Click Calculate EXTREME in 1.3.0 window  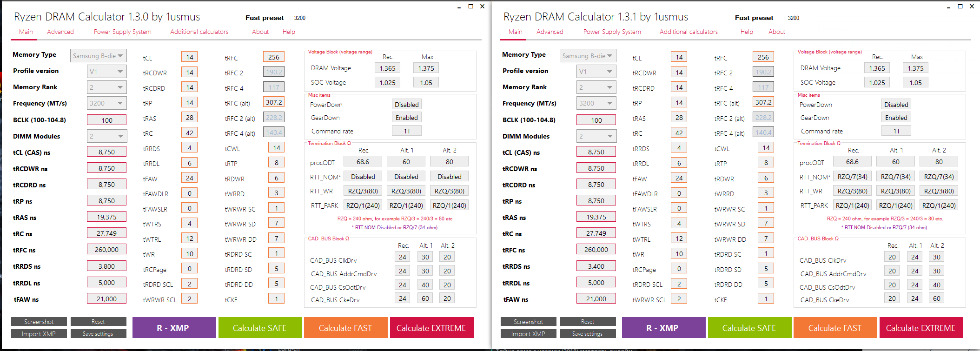(x=431, y=328)
